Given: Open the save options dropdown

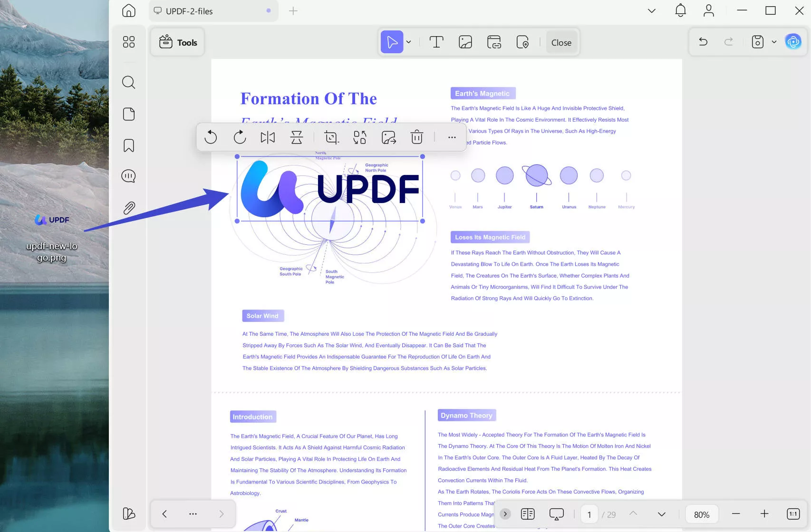Looking at the screenshot, I should point(773,42).
